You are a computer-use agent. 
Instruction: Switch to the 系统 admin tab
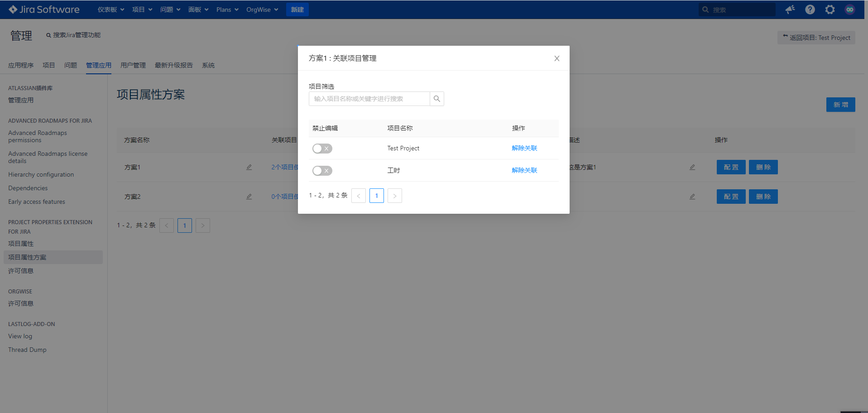pos(208,65)
